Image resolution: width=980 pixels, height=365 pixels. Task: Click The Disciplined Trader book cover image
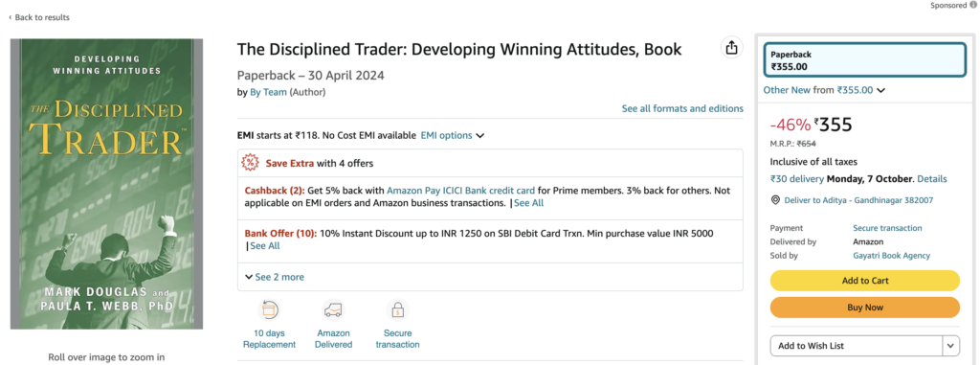106,184
